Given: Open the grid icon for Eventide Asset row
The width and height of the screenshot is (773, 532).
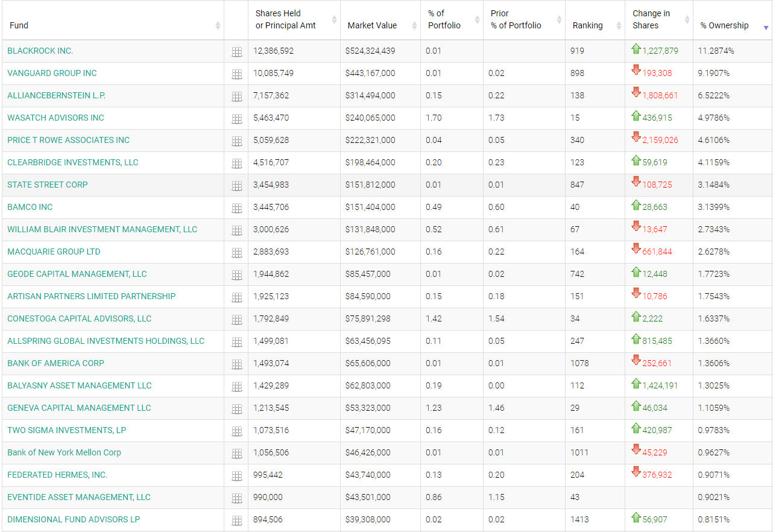Looking at the screenshot, I should (x=236, y=498).
